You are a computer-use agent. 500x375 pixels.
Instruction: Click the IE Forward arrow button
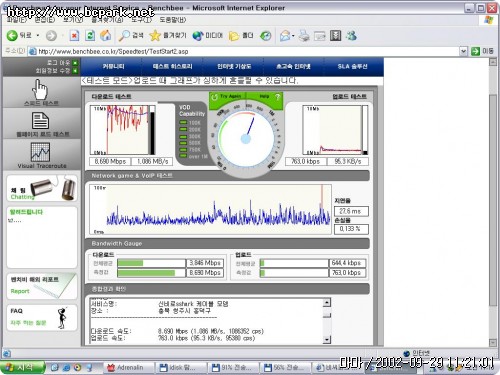click(51, 36)
